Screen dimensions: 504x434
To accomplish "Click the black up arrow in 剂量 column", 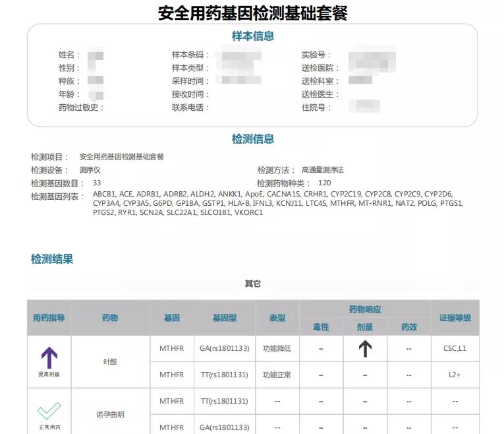I will (365, 349).
